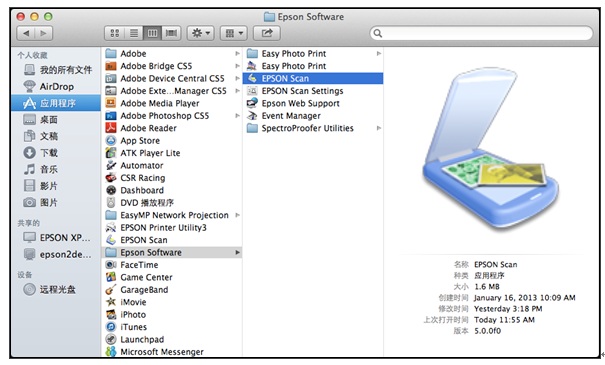Click the Event Manager icon

click(x=252, y=115)
